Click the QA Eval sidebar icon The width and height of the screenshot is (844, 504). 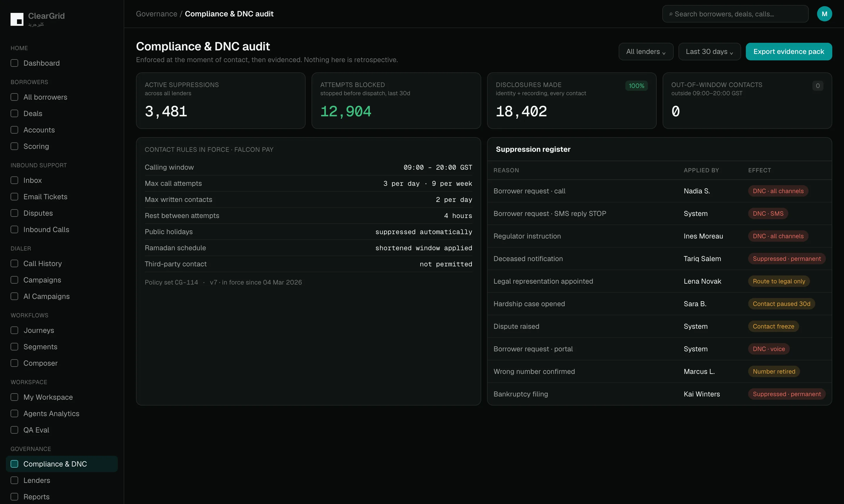14,430
